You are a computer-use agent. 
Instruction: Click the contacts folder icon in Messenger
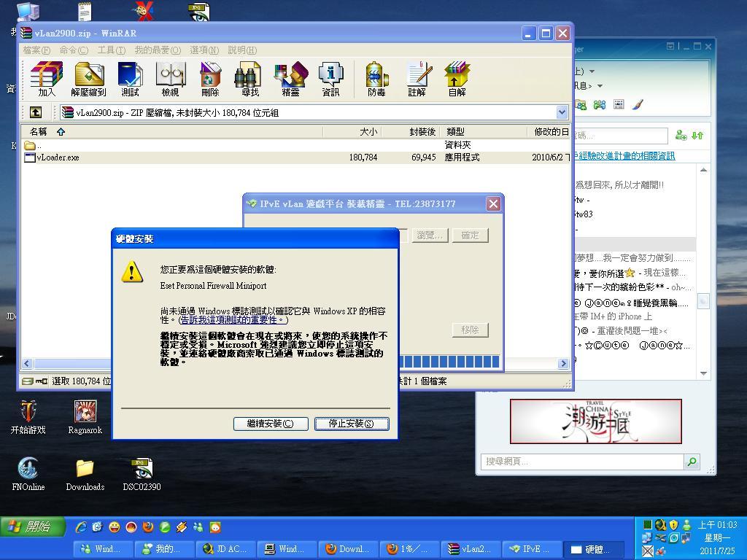click(581, 104)
